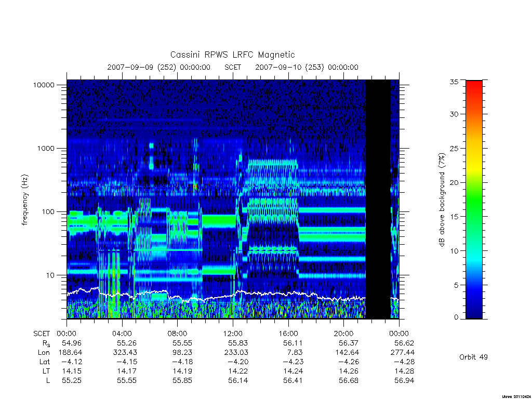The image size is (532, 399).
Task: Click the 'Lon' row label
Action: [44, 353]
